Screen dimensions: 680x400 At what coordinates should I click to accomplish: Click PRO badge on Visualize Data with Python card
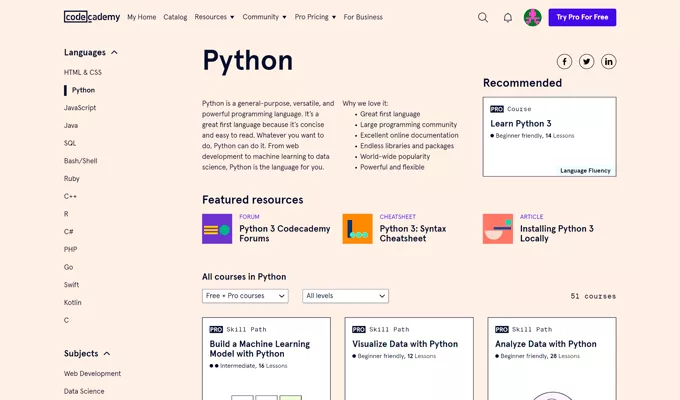359,329
